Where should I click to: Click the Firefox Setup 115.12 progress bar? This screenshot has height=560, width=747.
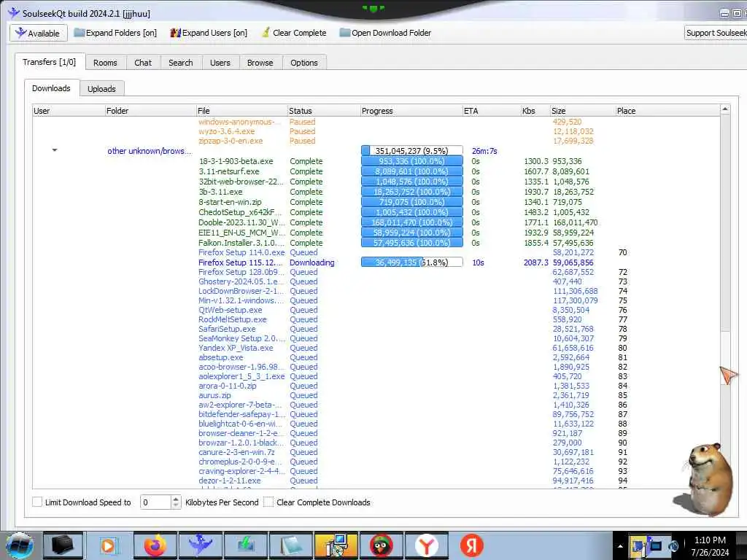[x=412, y=262]
